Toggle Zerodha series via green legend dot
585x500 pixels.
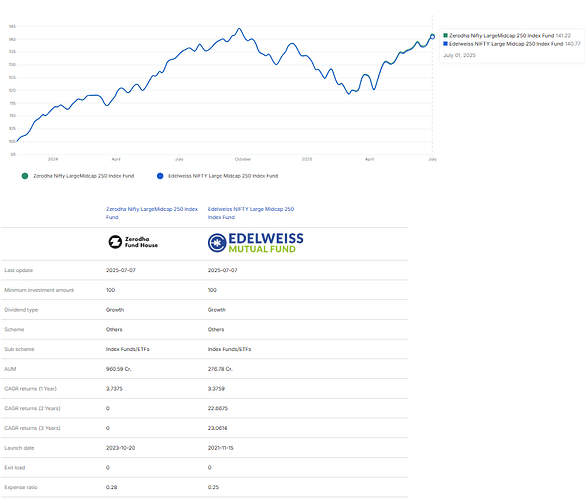[25, 176]
